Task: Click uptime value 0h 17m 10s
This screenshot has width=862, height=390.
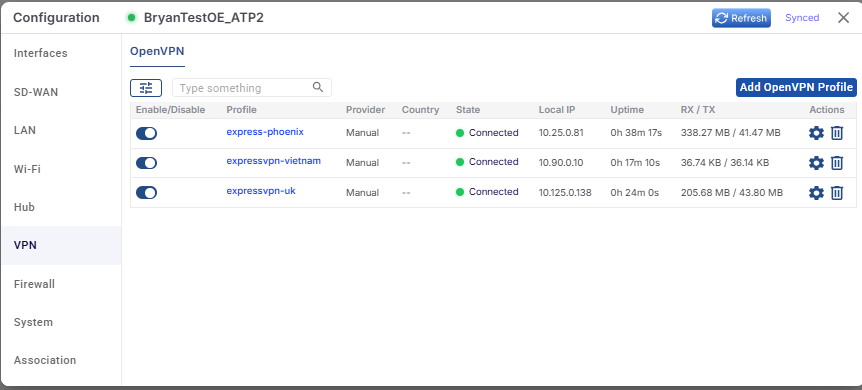Action: coord(635,162)
